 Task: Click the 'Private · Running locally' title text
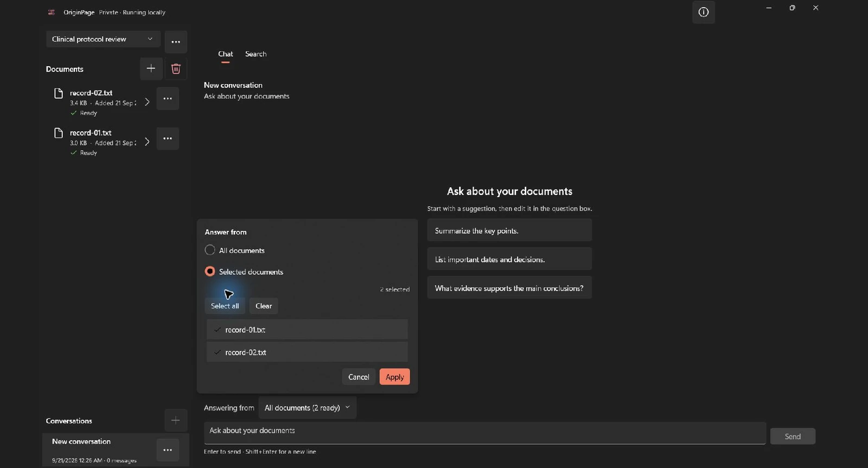[x=132, y=12]
